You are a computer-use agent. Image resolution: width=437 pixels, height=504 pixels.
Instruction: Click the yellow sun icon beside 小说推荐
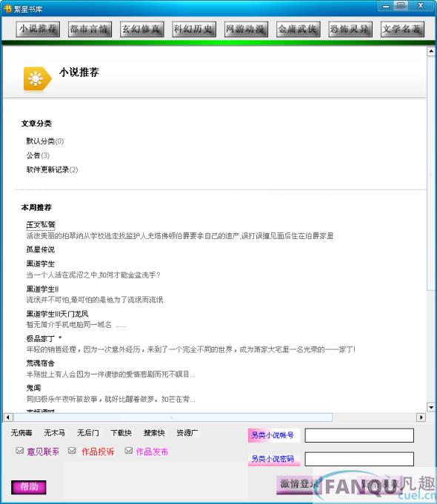click(x=37, y=78)
